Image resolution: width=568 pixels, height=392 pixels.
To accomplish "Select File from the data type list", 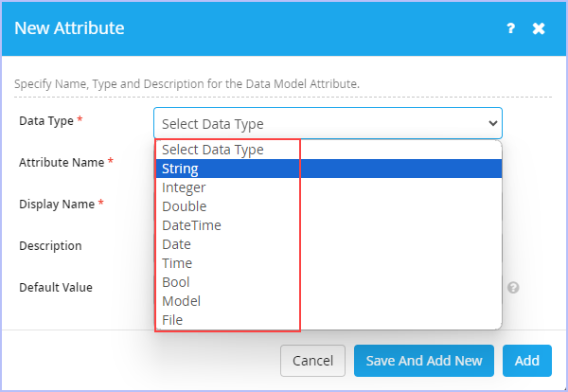I will (x=328, y=319).
